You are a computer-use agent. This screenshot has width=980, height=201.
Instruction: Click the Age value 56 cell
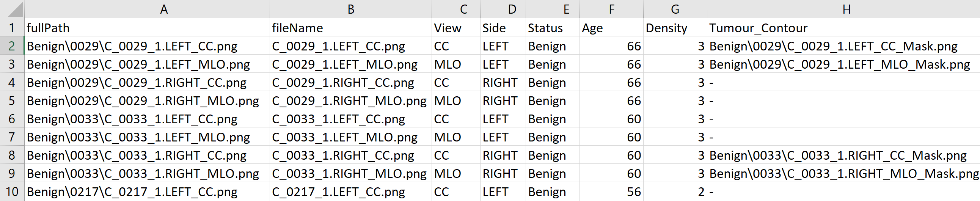coord(611,192)
